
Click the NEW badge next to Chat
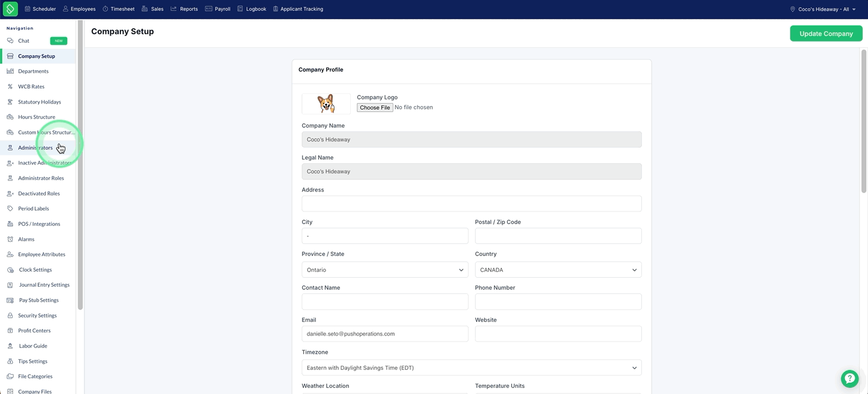58,41
